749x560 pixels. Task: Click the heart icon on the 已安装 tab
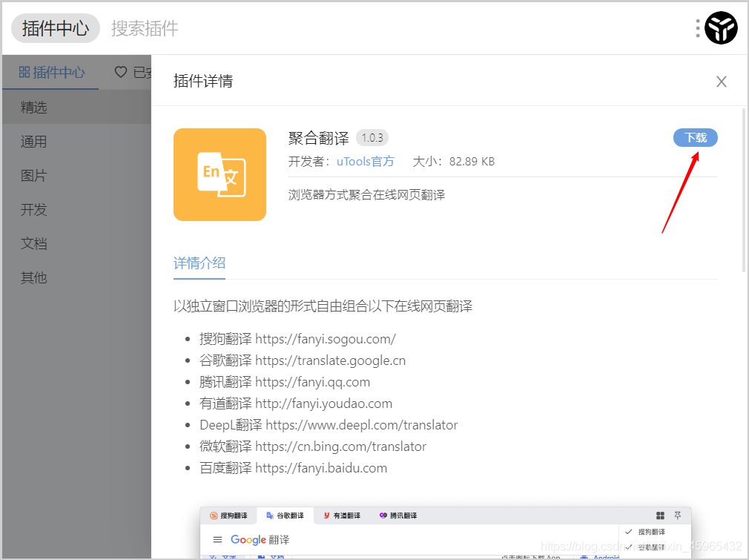point(121,72)
